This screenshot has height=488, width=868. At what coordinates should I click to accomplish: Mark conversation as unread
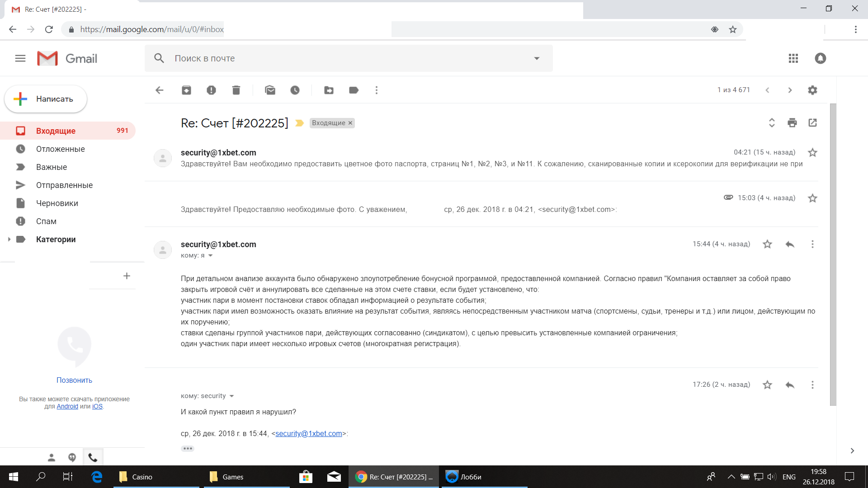click(x=270, y=90)
